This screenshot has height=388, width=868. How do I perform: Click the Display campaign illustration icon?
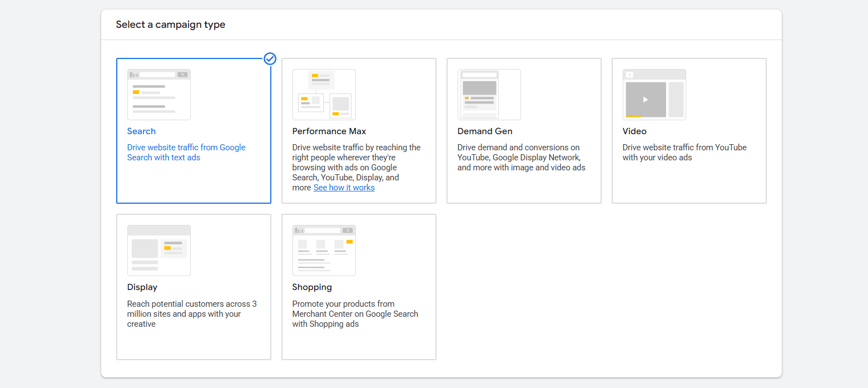(158, 251)
